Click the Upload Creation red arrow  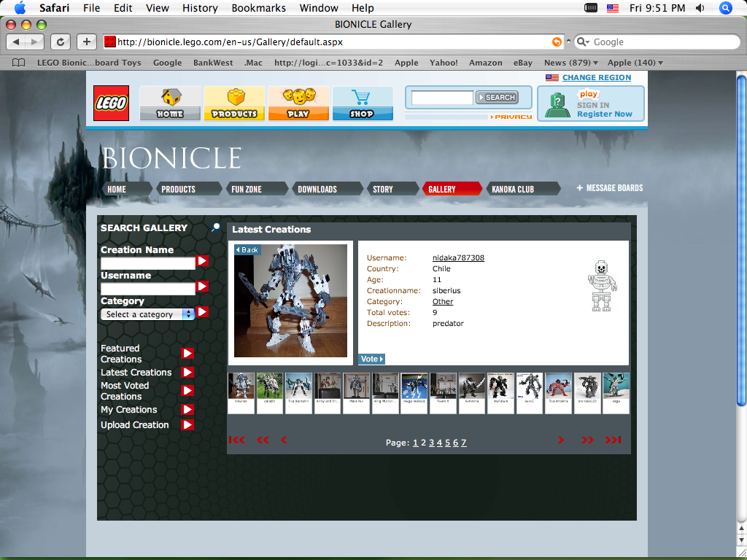tap(187, 425)
